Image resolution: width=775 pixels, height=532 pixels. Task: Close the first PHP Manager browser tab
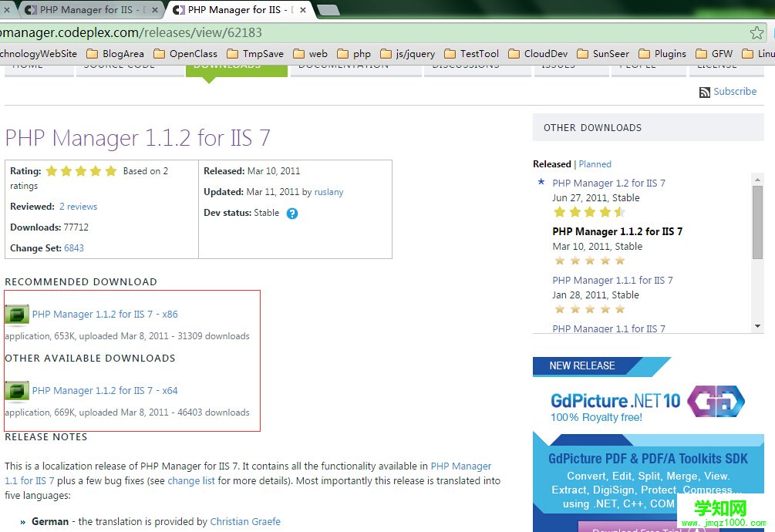coord(155,10)
